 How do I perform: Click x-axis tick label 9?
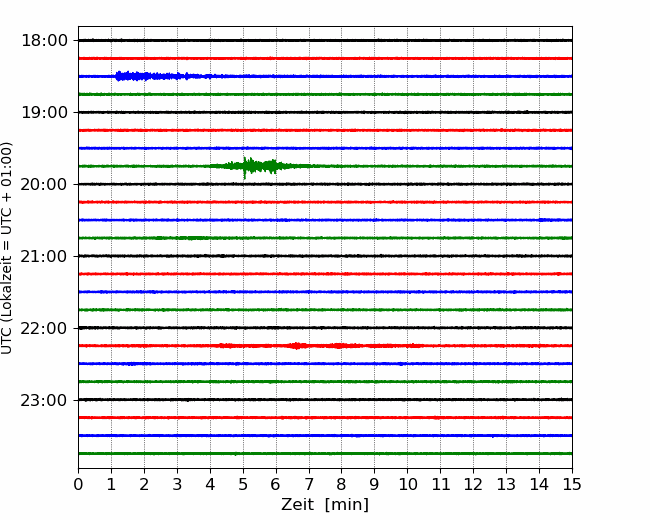[374, 484]
